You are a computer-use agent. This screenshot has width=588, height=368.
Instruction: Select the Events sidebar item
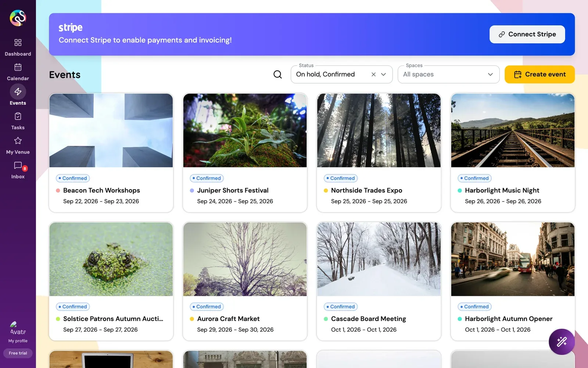18,96
